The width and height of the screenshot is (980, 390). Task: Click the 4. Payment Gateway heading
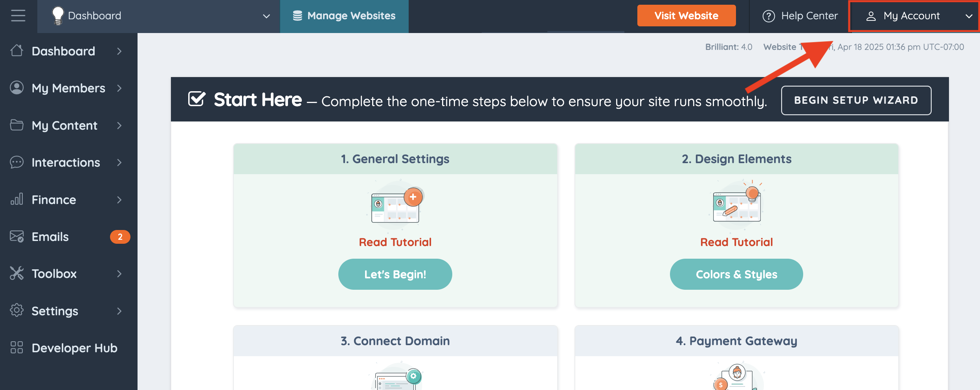[x=736, y=341]
